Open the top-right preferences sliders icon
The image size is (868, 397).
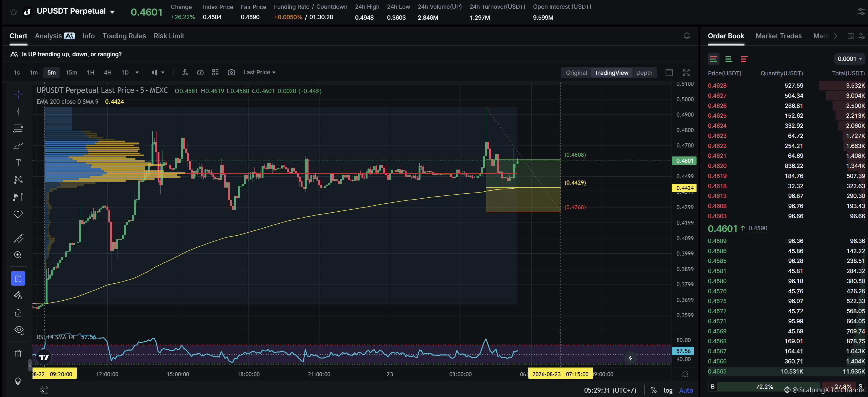tap(861, 12)
